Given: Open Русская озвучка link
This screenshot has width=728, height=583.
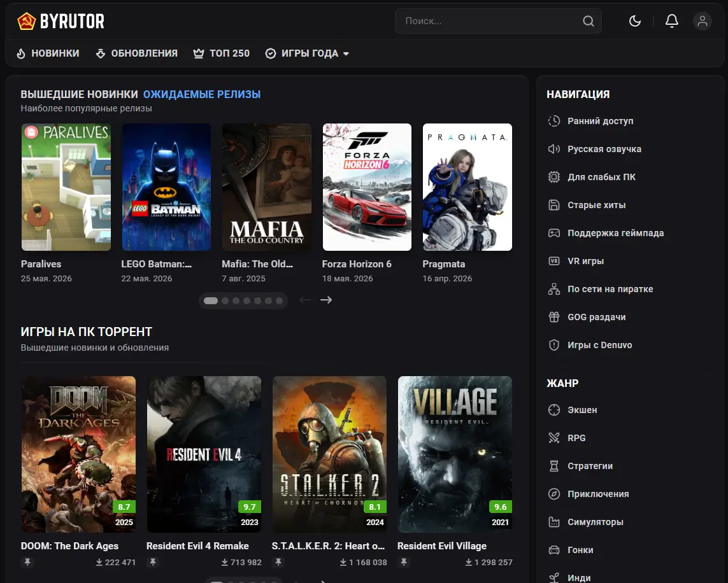Looking at the screenshot, I should [x=604, y=149].
